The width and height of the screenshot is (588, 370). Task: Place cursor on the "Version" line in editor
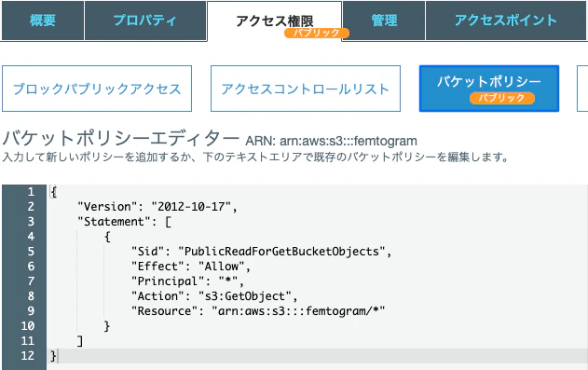(157, 207)
